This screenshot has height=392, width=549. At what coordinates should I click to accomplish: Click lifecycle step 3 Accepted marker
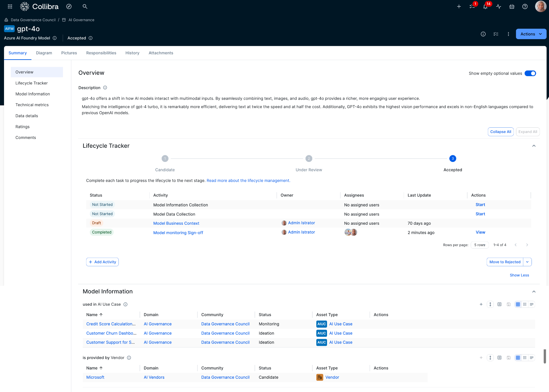click(453, 158)
